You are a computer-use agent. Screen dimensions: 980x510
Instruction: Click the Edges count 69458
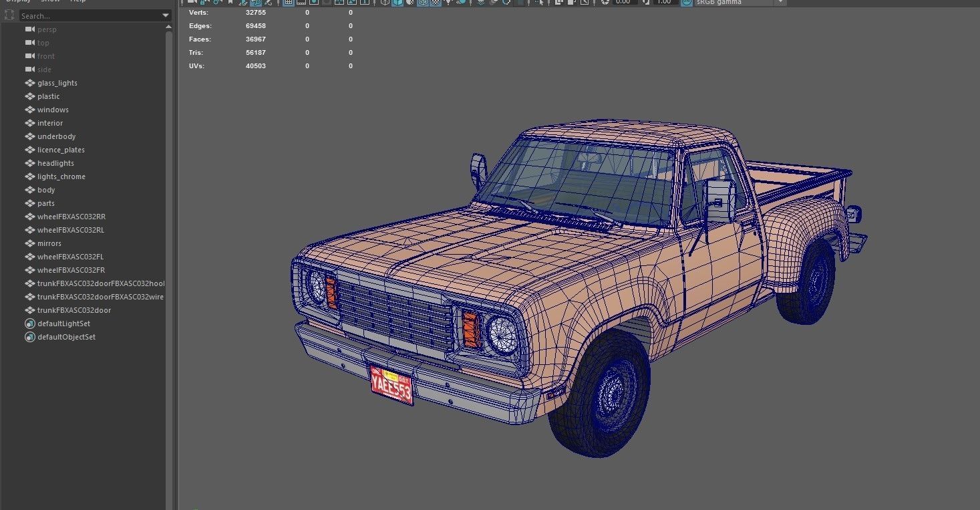tap(256, 25)
